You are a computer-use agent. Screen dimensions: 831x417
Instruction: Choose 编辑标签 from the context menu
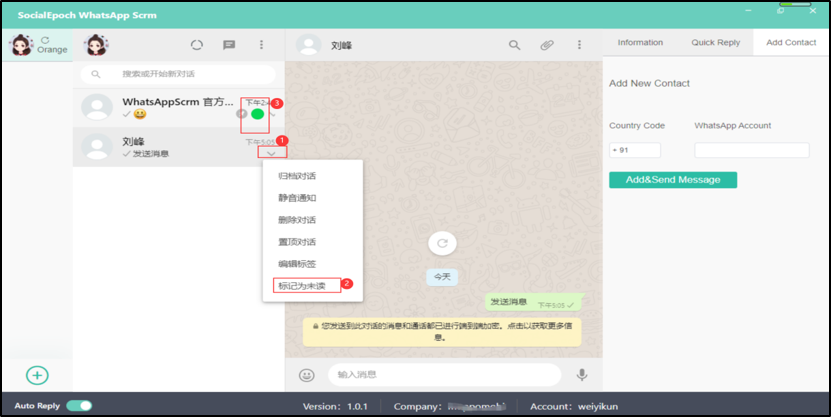coord(297,264)
